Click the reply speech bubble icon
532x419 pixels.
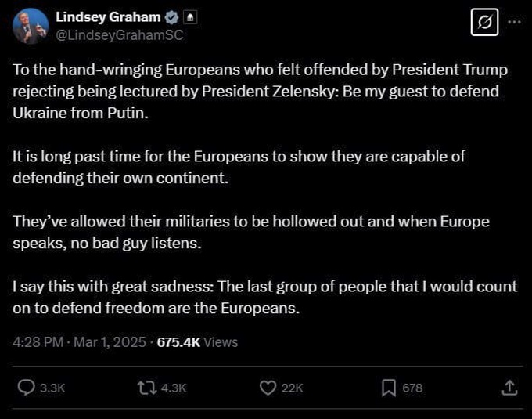coord(26,388)
